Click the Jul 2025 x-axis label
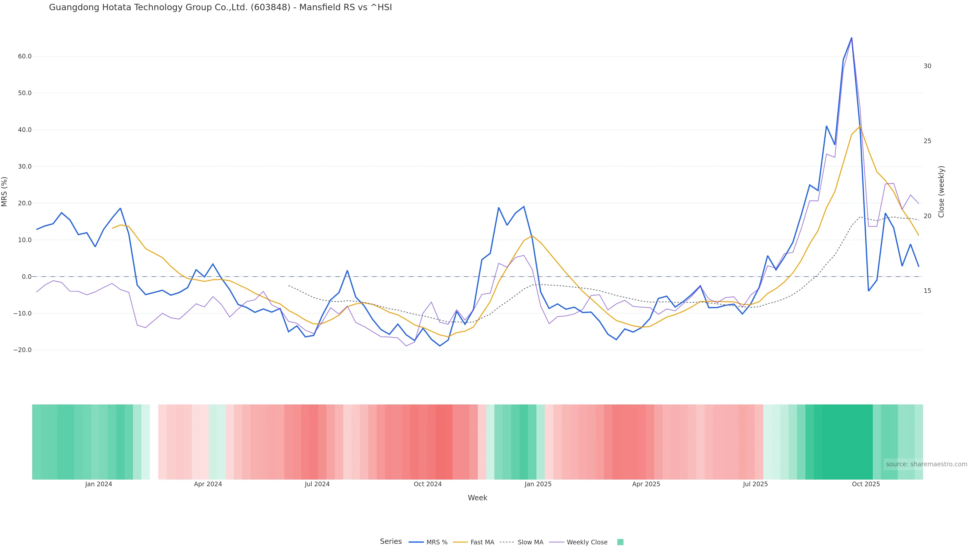Image resolution: width=980 pixels, height=551 pixels. (x=755, y=484)
